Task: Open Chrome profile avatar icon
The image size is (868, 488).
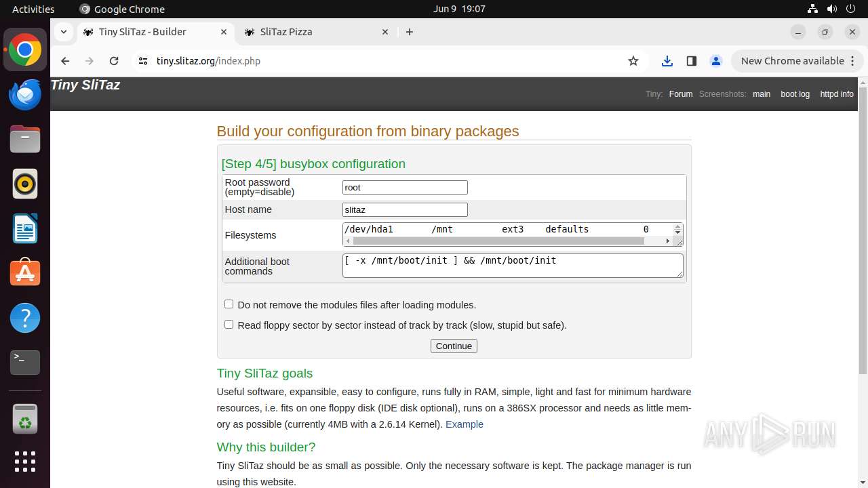Action: 716,61
